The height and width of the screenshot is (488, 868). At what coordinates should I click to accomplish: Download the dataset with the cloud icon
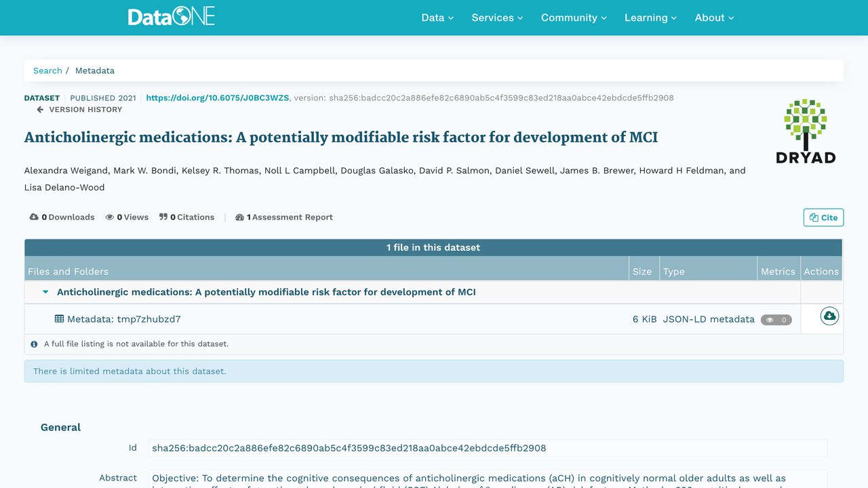pos(829,316)
